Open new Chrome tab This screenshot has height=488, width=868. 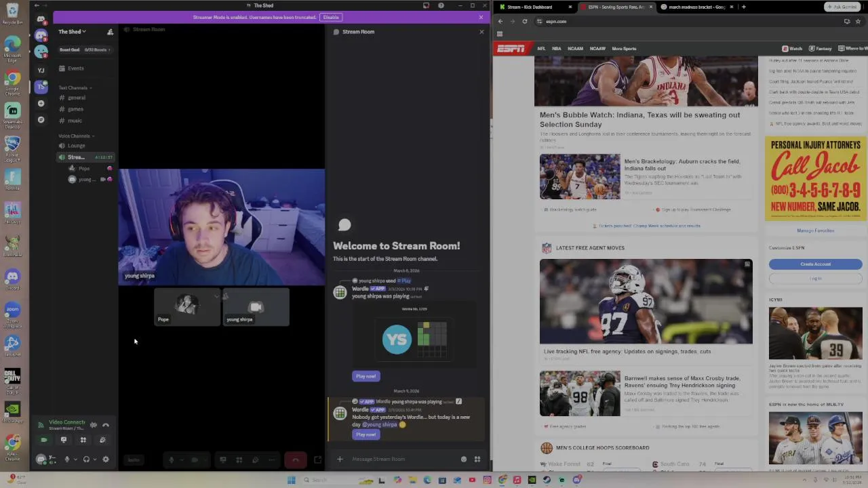743,7
